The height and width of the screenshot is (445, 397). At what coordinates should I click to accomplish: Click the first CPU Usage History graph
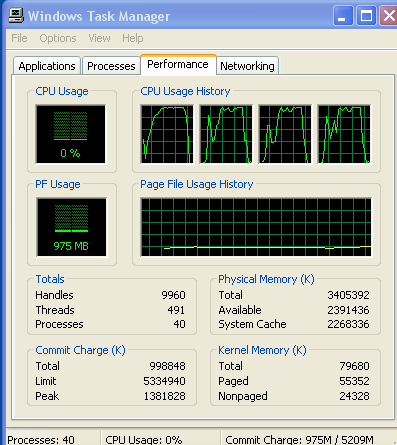[167, 134]
